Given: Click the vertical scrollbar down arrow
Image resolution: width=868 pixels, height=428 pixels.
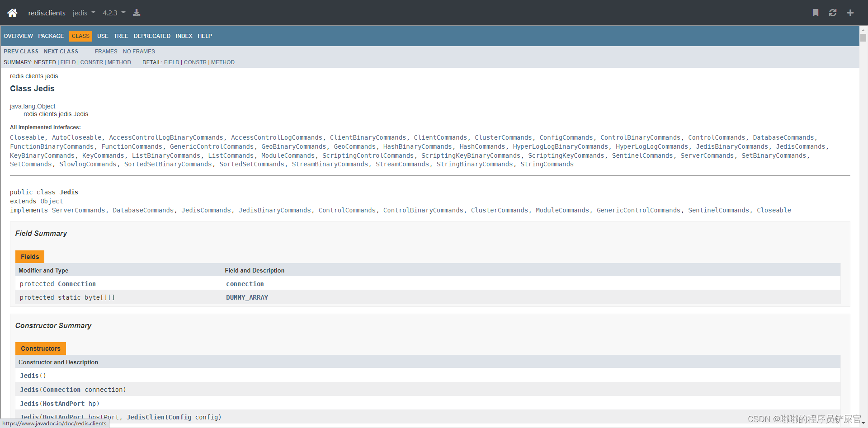Looking at the screenshot, I should 863,423.
